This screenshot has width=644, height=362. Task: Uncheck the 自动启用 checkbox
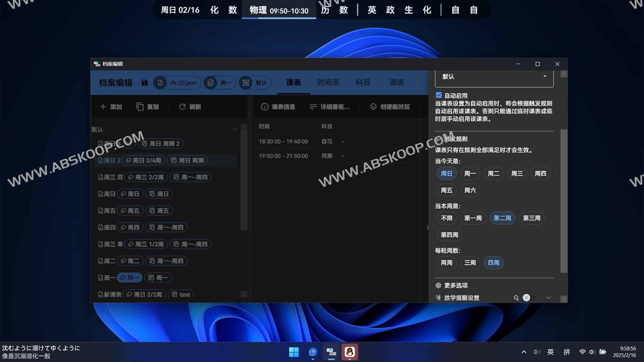pos(438,95)
